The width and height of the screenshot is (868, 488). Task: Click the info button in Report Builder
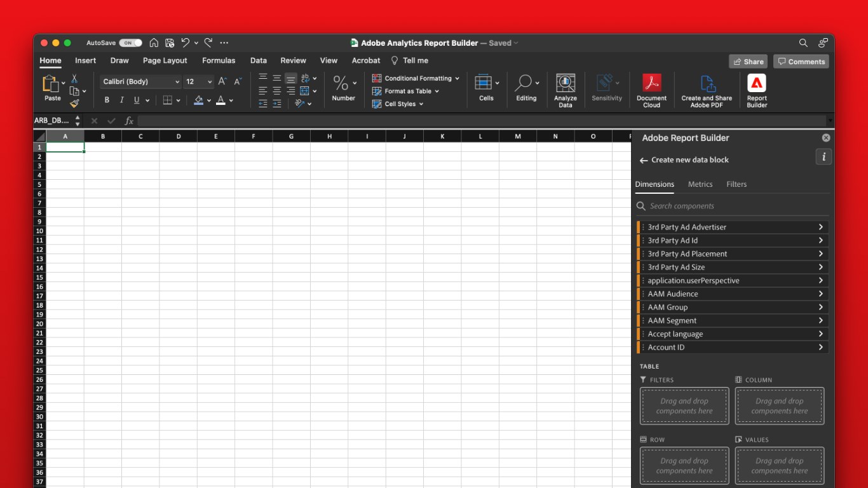(824, 157)
